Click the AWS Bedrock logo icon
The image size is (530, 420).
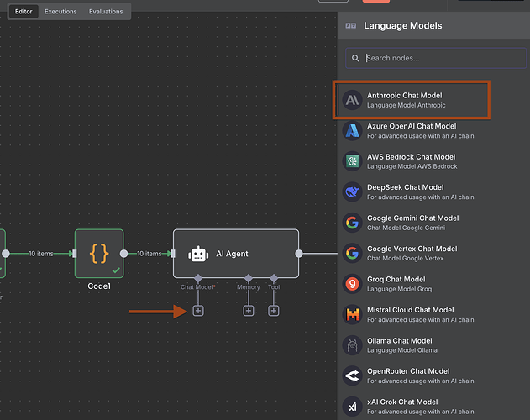[x=352, y=161]
